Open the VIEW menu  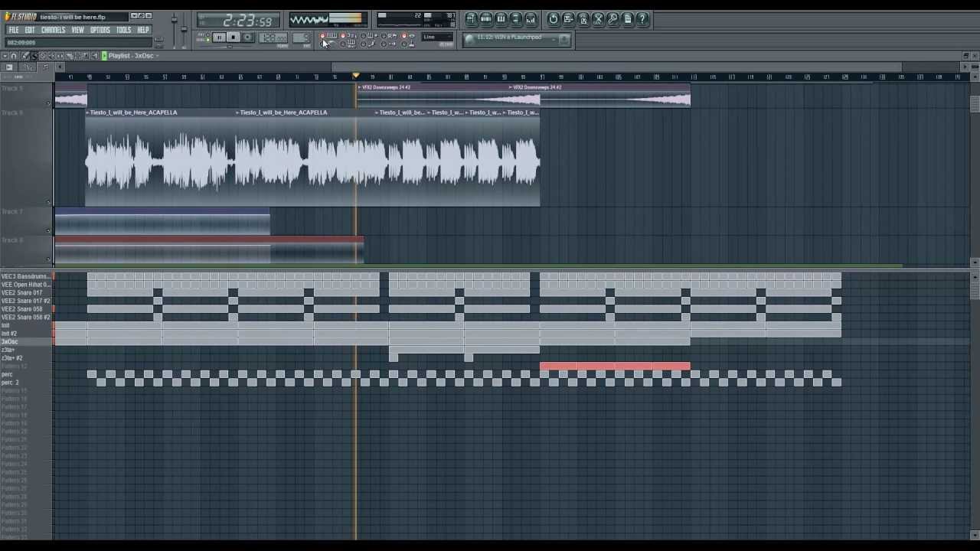[x=77, y=30]
